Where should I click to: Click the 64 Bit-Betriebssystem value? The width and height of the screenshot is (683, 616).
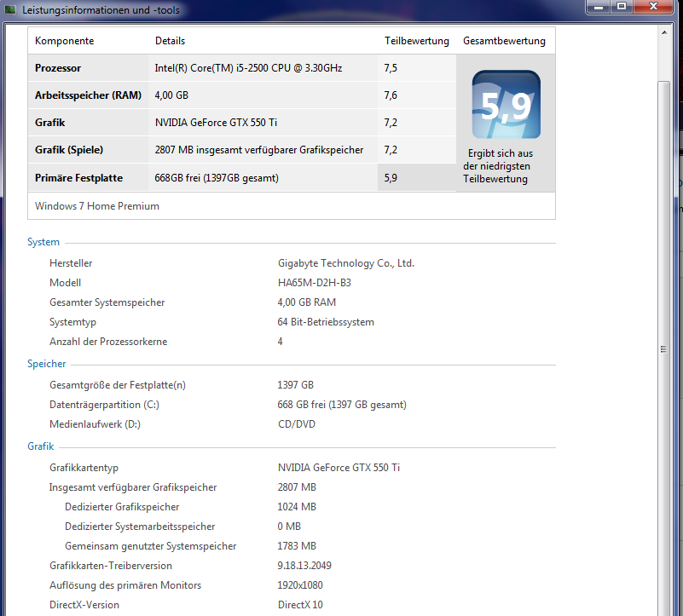coord(326,322)
